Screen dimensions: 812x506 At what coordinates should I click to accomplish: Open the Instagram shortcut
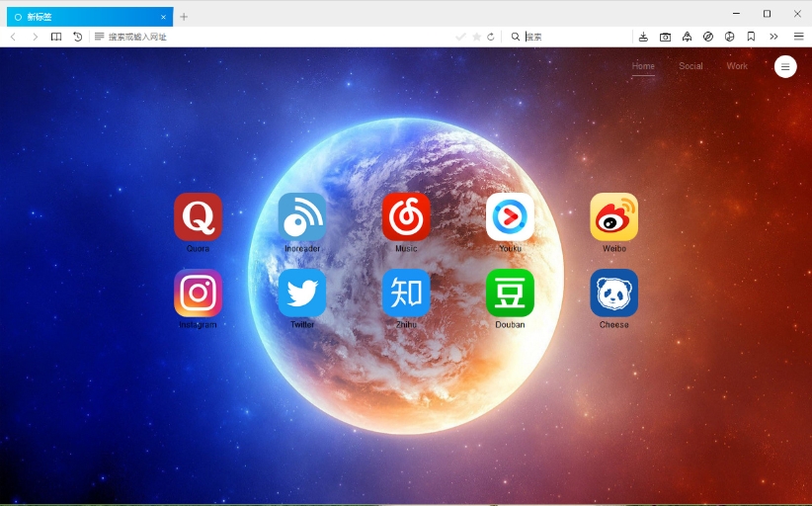[x=199, y=294]
